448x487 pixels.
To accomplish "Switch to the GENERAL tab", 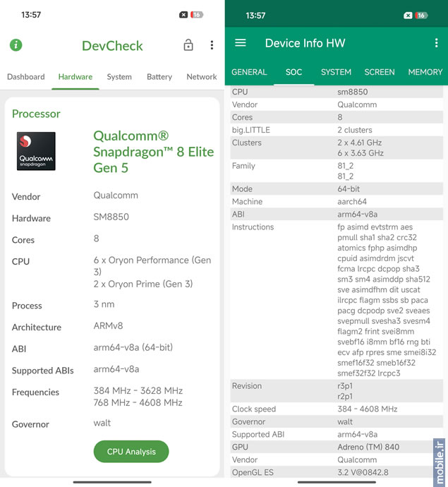I will point(249,72).
